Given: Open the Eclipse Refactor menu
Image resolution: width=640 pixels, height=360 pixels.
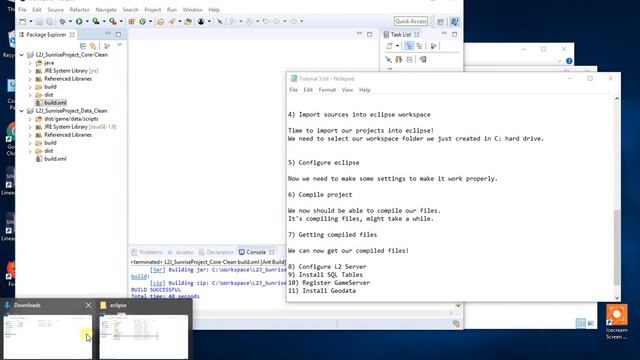Looking at the screenshot, I should (x=79, y=9).
